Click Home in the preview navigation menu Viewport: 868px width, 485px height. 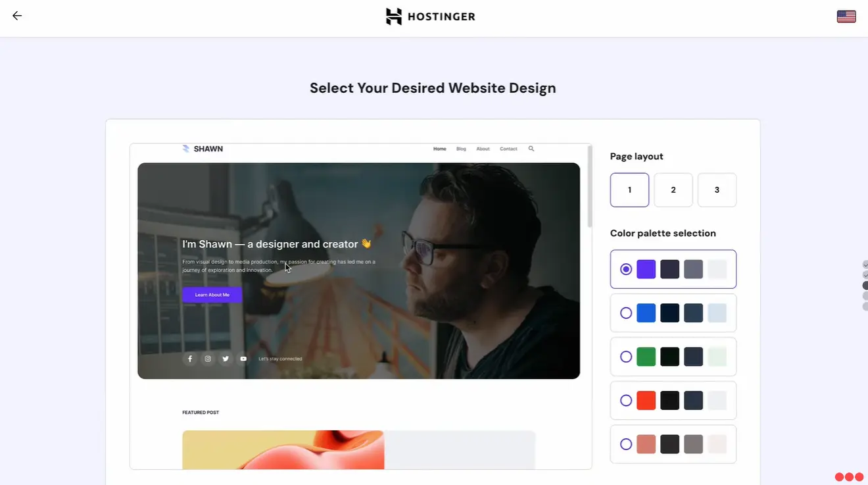[x=439, y=149]
